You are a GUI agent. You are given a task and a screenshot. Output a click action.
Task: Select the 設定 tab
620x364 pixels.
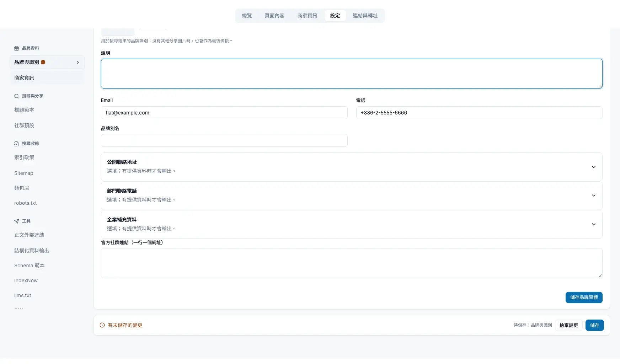[335, 16]
